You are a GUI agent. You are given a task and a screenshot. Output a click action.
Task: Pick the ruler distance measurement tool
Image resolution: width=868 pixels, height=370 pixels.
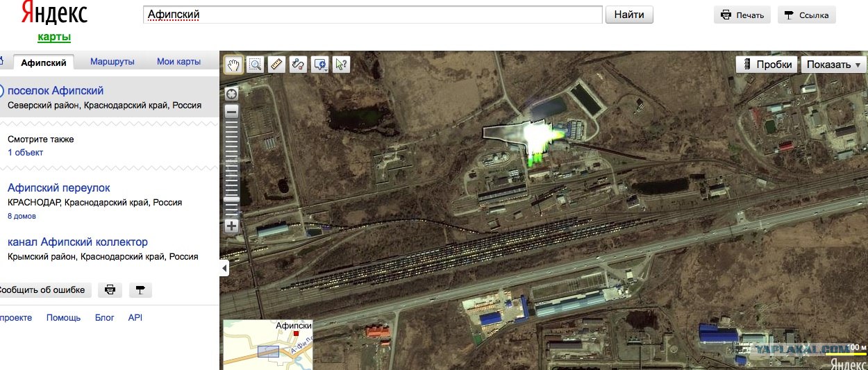tap(276, 65)
